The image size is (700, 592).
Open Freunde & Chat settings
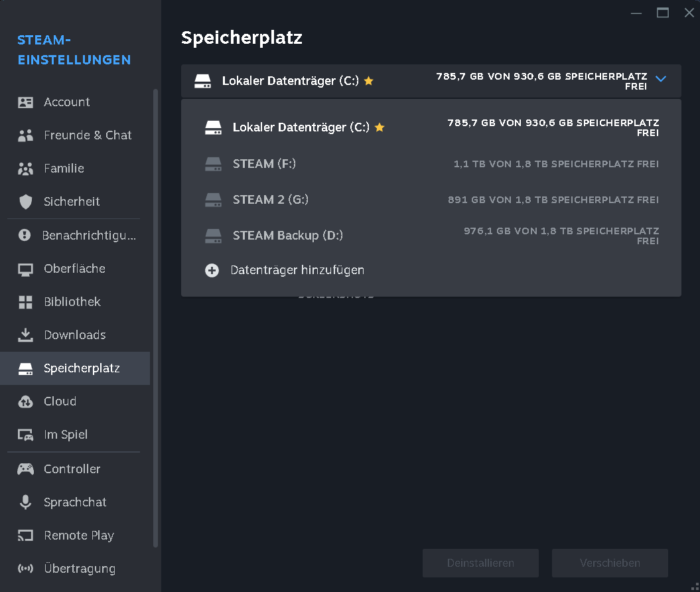coord(75,135)
